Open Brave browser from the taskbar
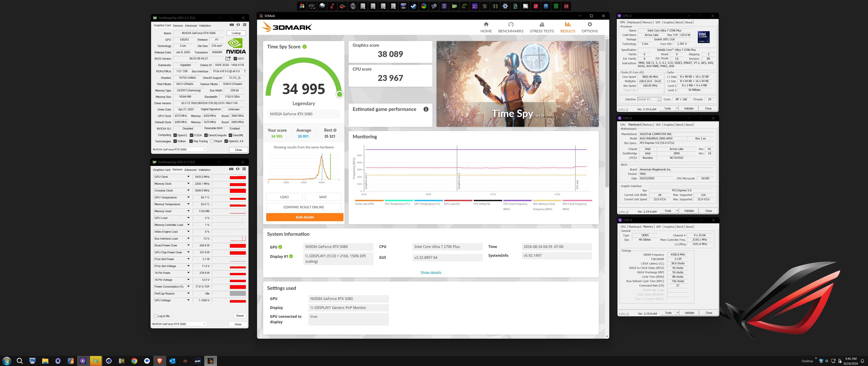The image size is (868, 366). [x=160, y=361]
